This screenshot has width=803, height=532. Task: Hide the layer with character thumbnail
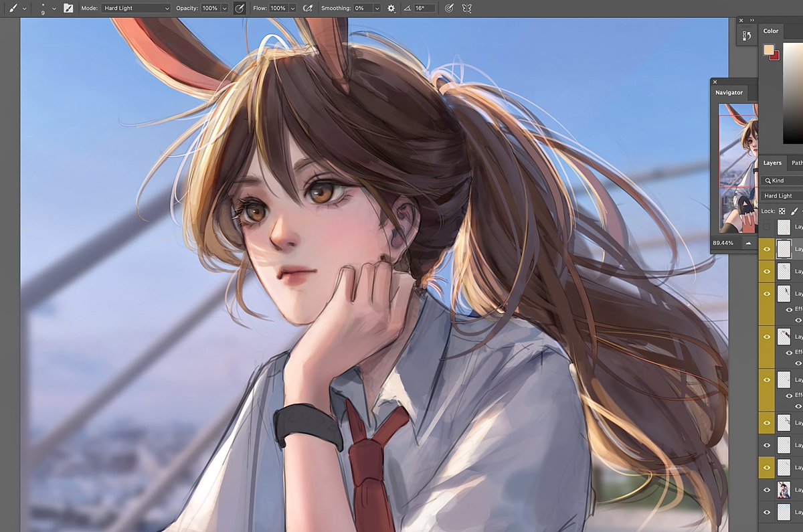point(767,490)
